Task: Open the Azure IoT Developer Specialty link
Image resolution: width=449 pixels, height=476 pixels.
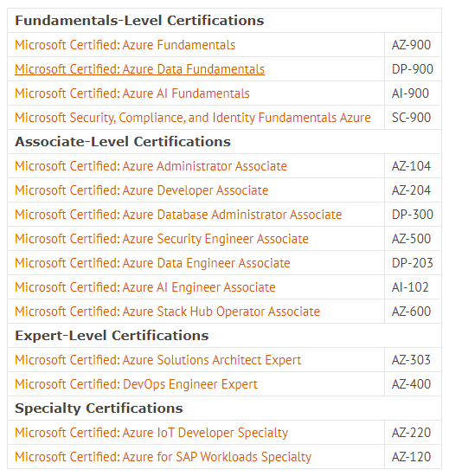Action: (151, 433)
